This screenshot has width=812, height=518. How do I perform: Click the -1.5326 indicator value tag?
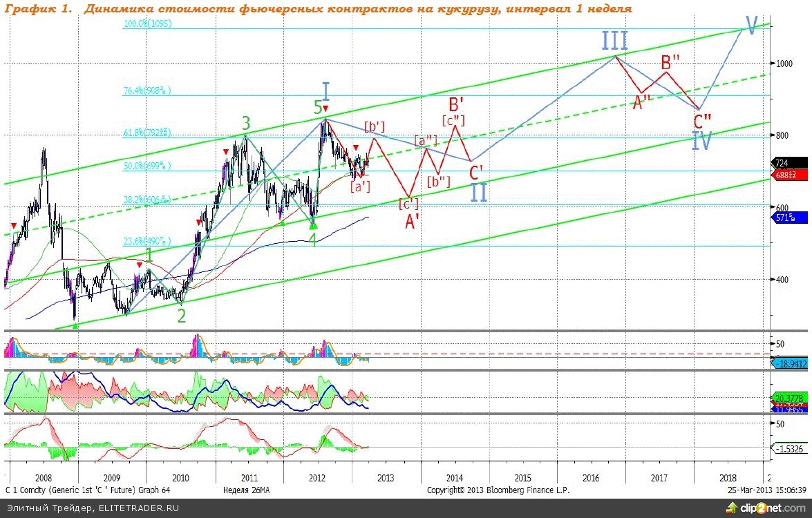pyautogui.click(x=787, y=449)
